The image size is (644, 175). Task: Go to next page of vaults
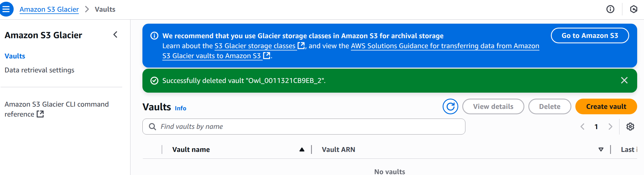(x=610, y=127)
